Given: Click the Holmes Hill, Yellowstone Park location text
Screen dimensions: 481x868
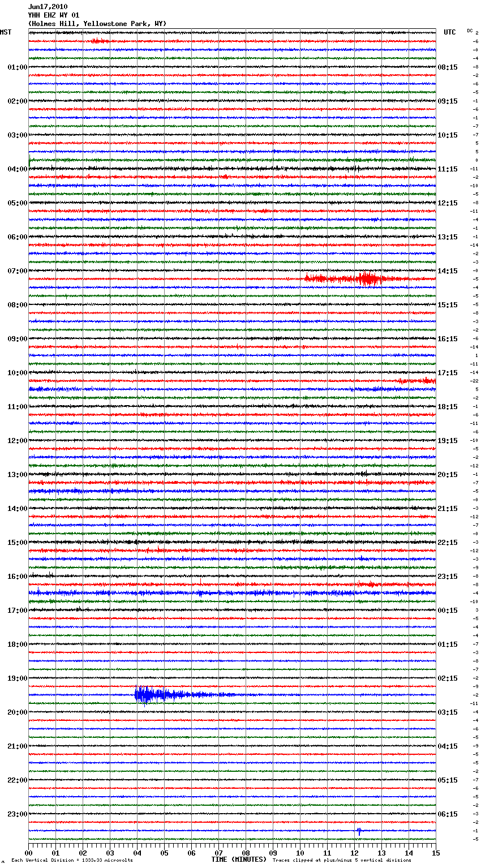Looking at the screenshot, I should pyautogui.click(x=97, y=24).
